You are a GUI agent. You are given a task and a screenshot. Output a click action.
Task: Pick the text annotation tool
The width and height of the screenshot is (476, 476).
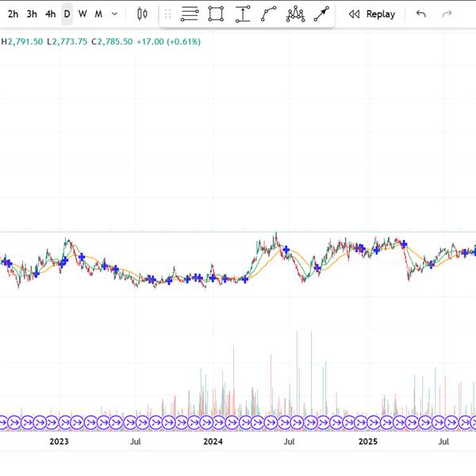click(243, 14)
